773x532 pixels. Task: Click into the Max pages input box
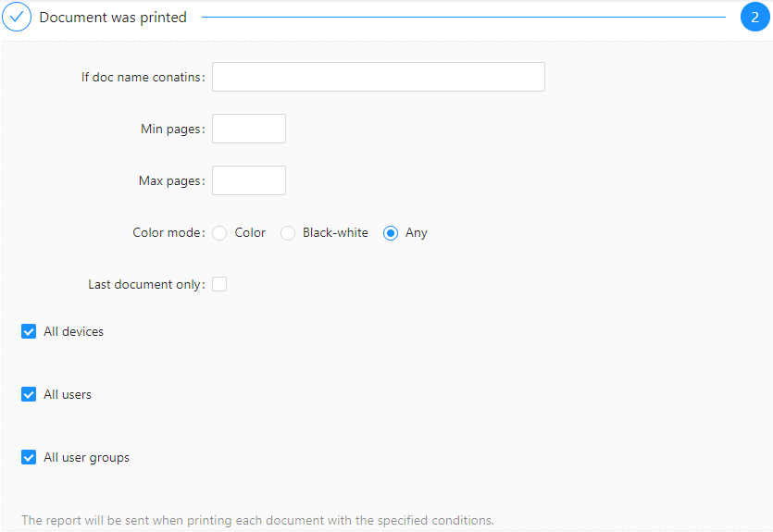click(249, 180)
